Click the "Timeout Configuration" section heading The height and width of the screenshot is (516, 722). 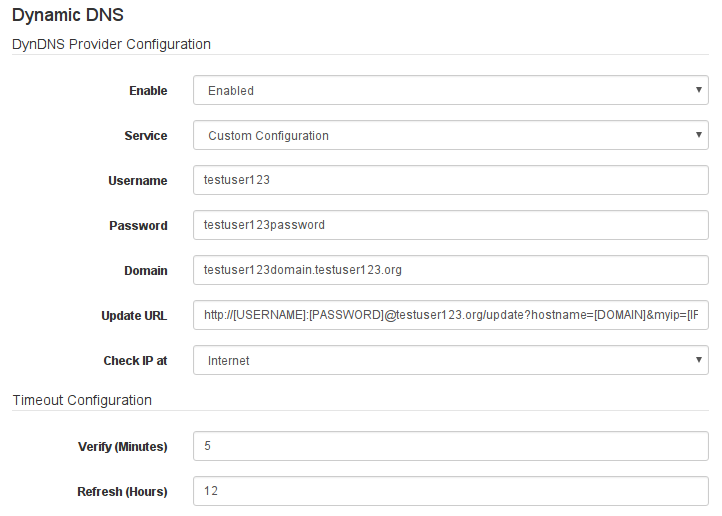point(82,400)
